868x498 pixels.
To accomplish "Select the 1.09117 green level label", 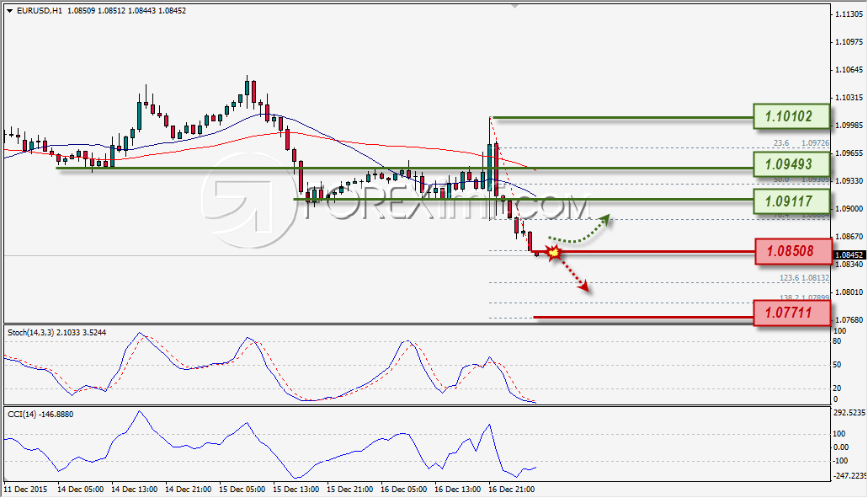I will pos(791,201).
